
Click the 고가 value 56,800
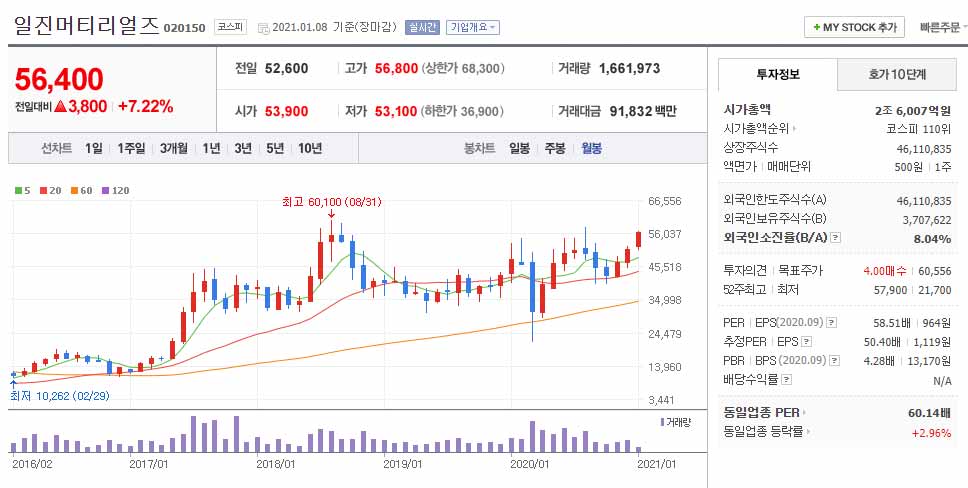click(x=396, y=69)
